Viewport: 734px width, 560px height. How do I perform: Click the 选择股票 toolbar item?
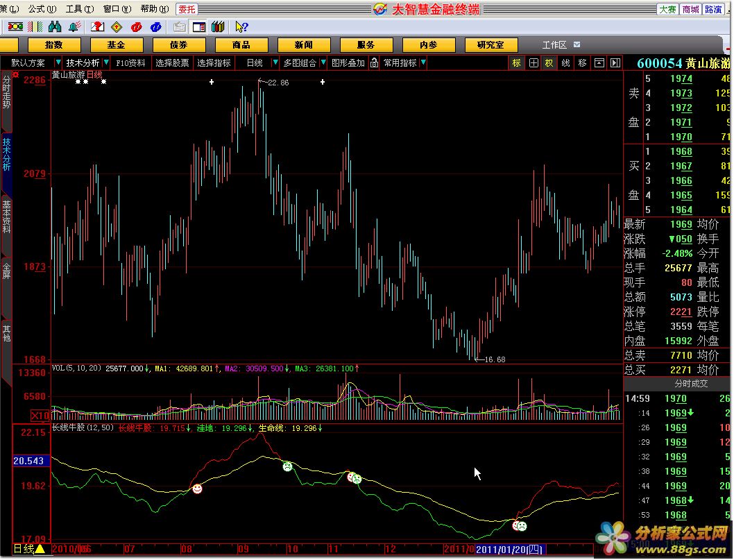click(172, 62)
